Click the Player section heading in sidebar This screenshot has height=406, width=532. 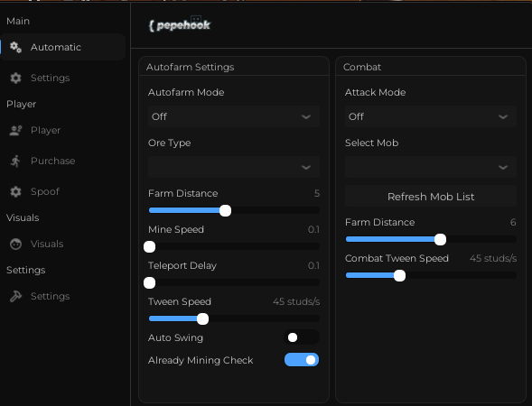coord(21,104)
